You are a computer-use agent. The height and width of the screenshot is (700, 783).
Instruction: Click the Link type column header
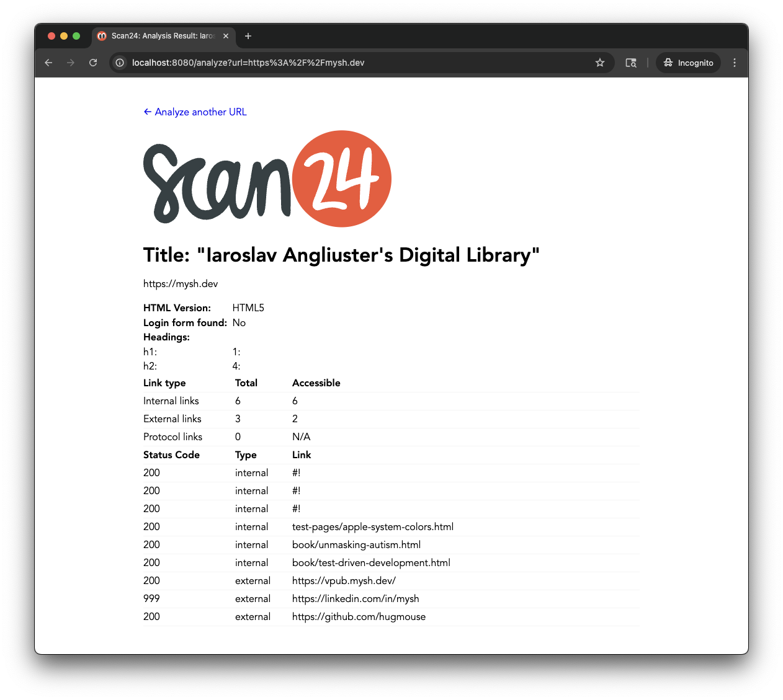coord(164,383)
